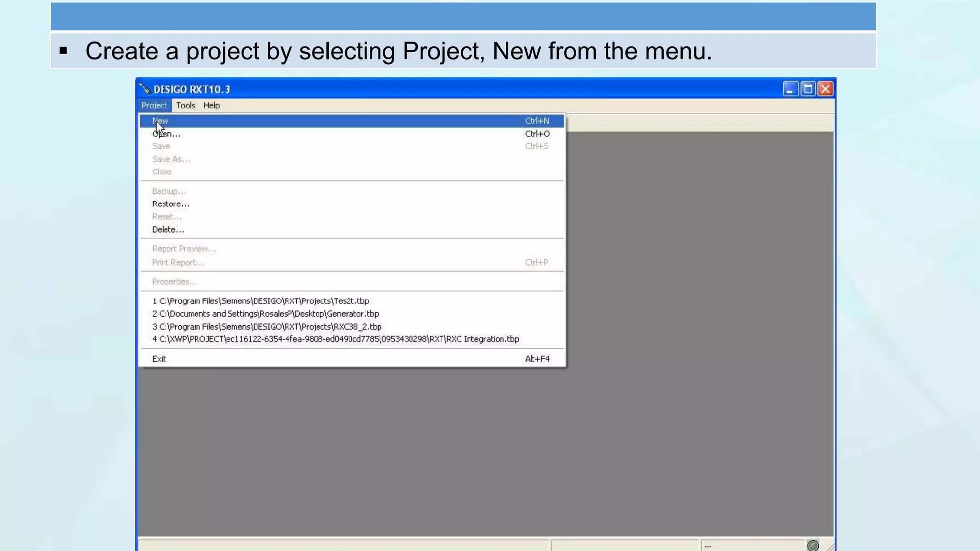Screen dimensions: 980x551
Task: Open the Help menu
Action: pos(212,105)
